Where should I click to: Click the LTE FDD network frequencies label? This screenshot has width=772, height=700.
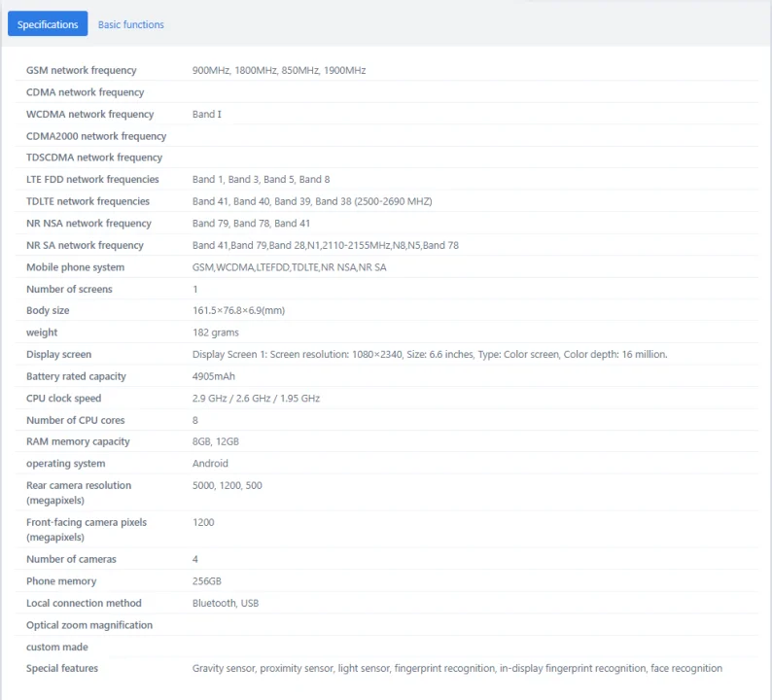point(92,179)
